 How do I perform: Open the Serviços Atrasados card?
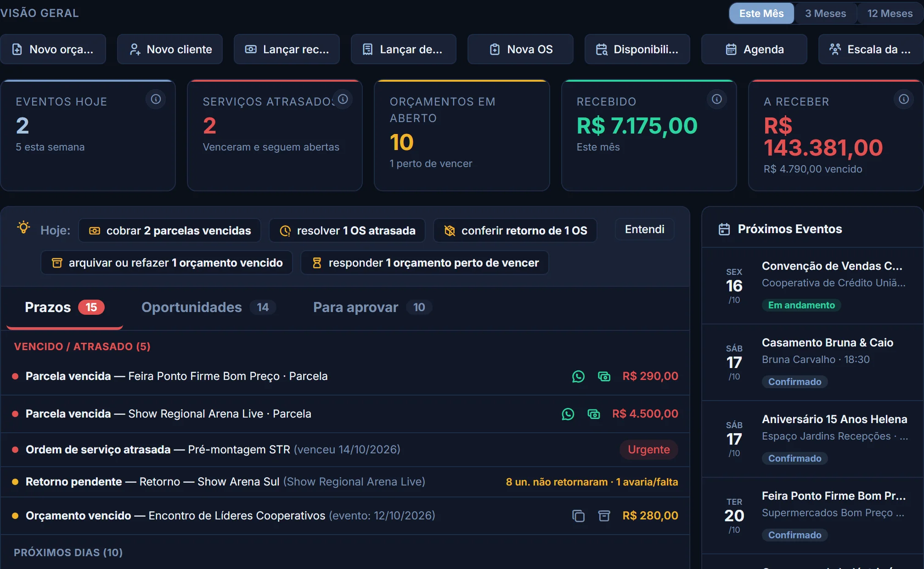[x=275, y=135]
